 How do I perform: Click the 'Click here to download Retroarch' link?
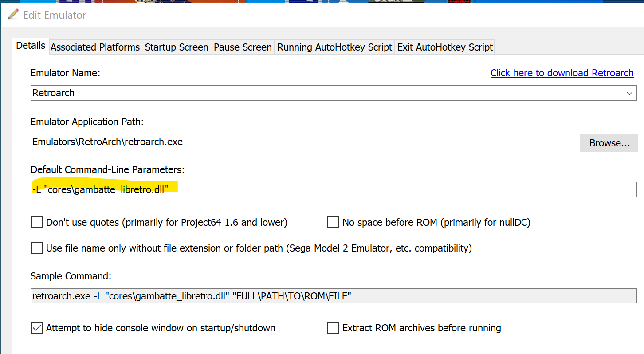(x=562, y=73)
